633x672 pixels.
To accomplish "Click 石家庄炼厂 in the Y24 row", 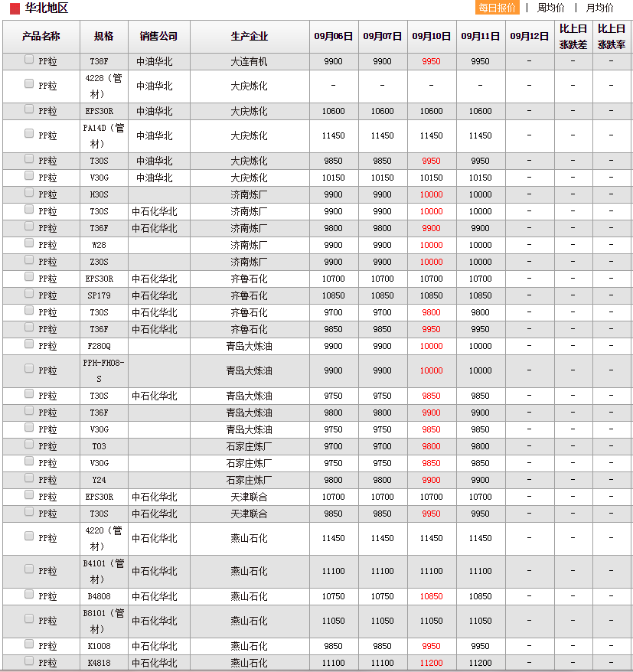I will pos(249,481).
